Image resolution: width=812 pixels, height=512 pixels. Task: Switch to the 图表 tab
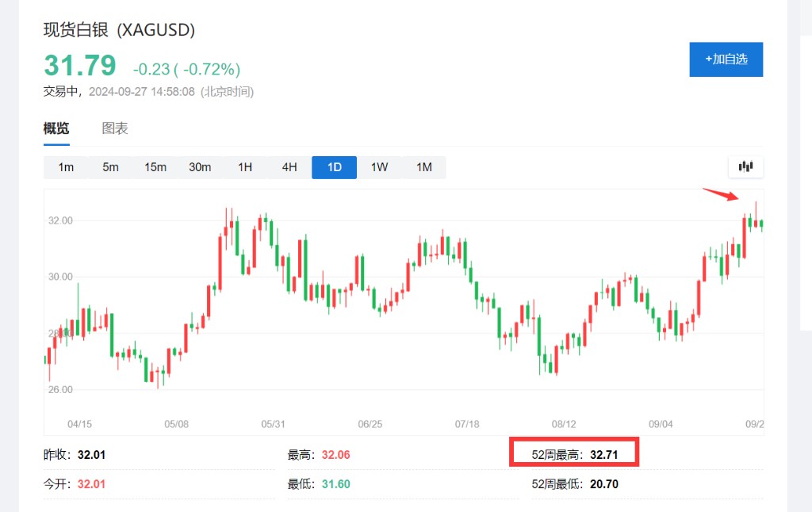(115, 128)
